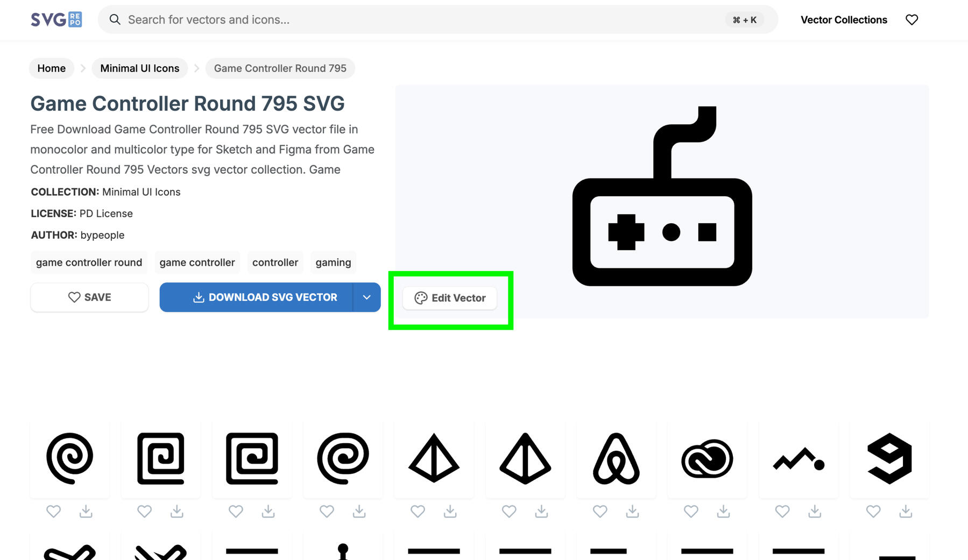This screenshot has height=560, width=968.
Task: Select the 'gaming' tag
Action: click(x=333, y=263)
